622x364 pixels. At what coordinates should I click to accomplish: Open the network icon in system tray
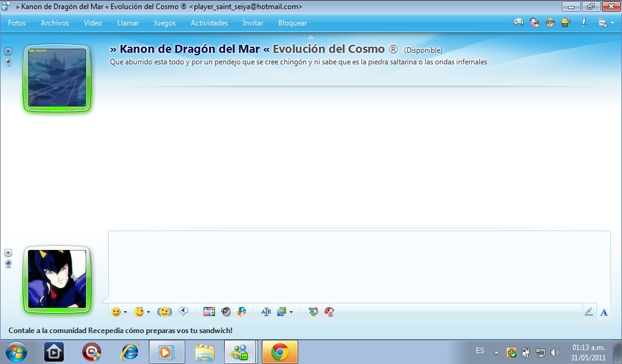(x=540, y=352)
